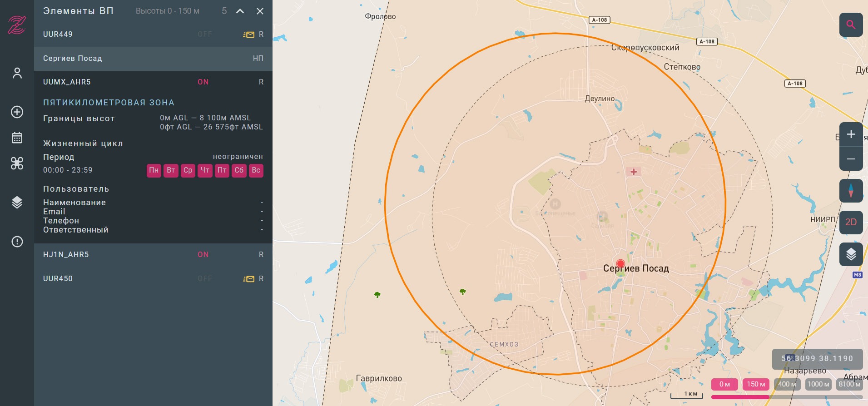The height and width of the screenshot is (406, 868).
Task: Click the search magnifier button on map
Action: tap(851, 25)
